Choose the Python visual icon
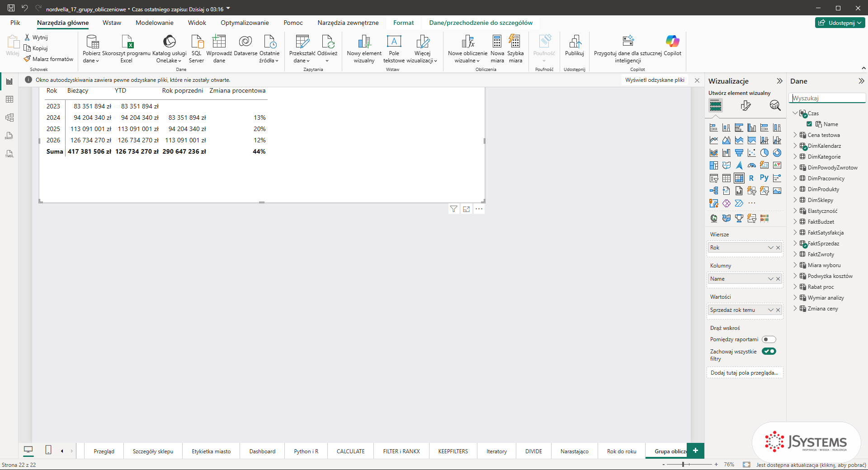This screenshot has width=868, height=470. click(764, 178)
